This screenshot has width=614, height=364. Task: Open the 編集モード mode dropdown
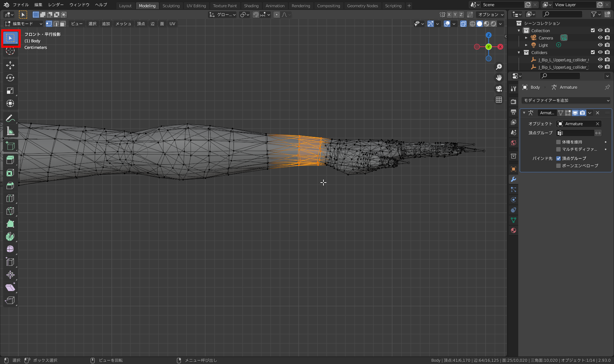point(24,24)
